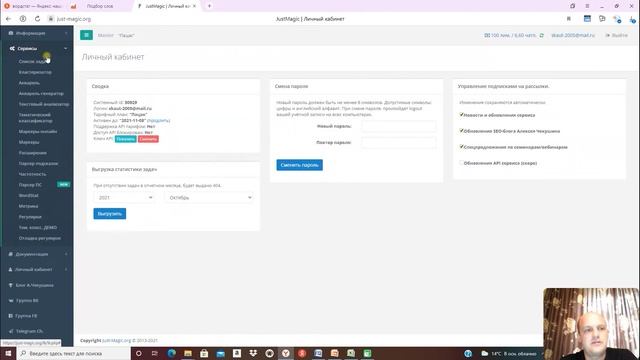
Task: Click account email link in header
Action: click(573, 36)
